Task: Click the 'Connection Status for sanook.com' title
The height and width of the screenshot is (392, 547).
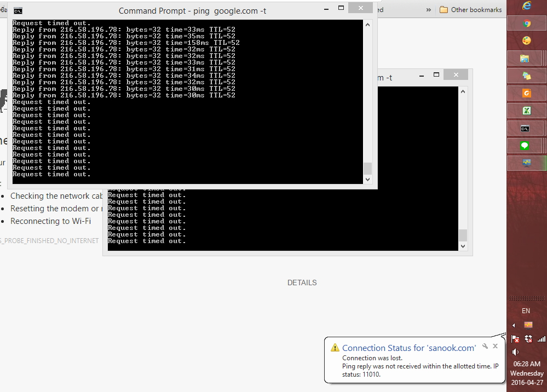Action: (x=409, y=348)
